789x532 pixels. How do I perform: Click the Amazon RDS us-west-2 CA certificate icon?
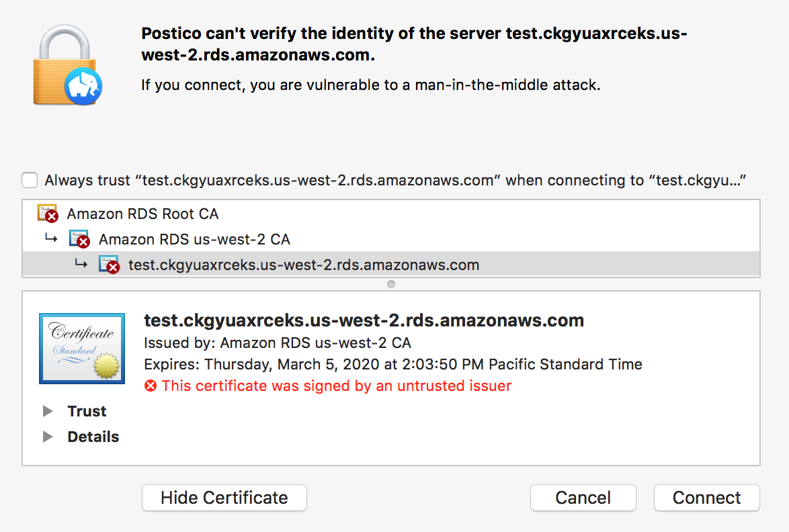click(79, 239)
